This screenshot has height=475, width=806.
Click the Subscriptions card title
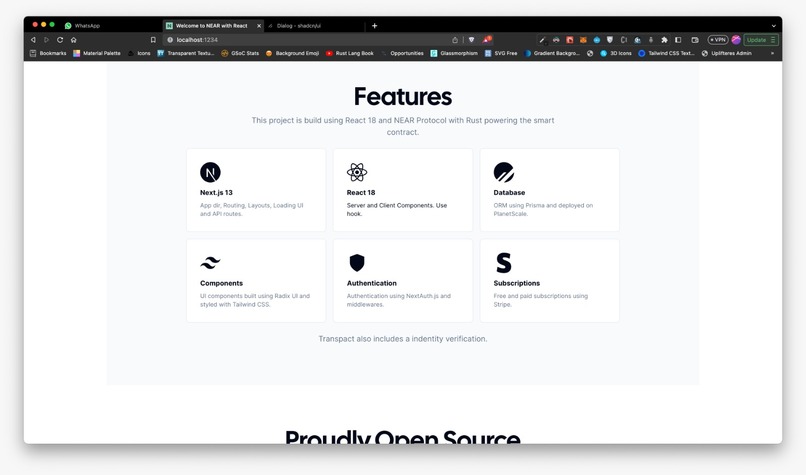coord(517,283)
